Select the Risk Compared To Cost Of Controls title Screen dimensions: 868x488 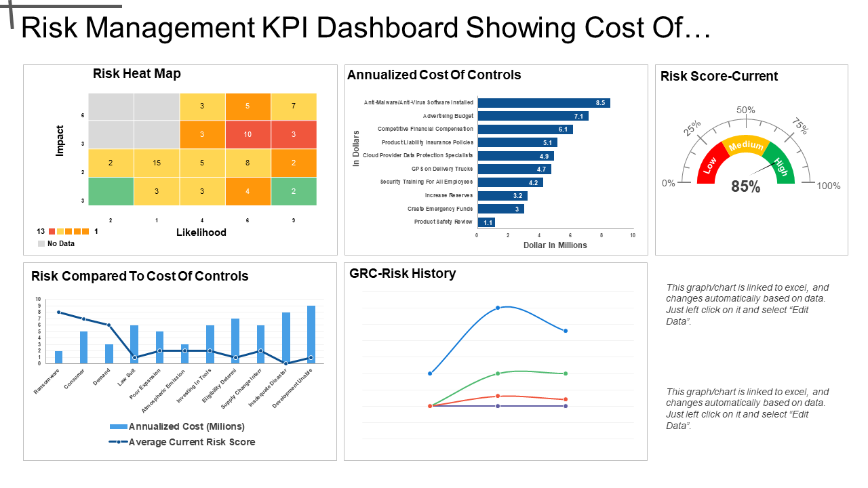point(140,276)
